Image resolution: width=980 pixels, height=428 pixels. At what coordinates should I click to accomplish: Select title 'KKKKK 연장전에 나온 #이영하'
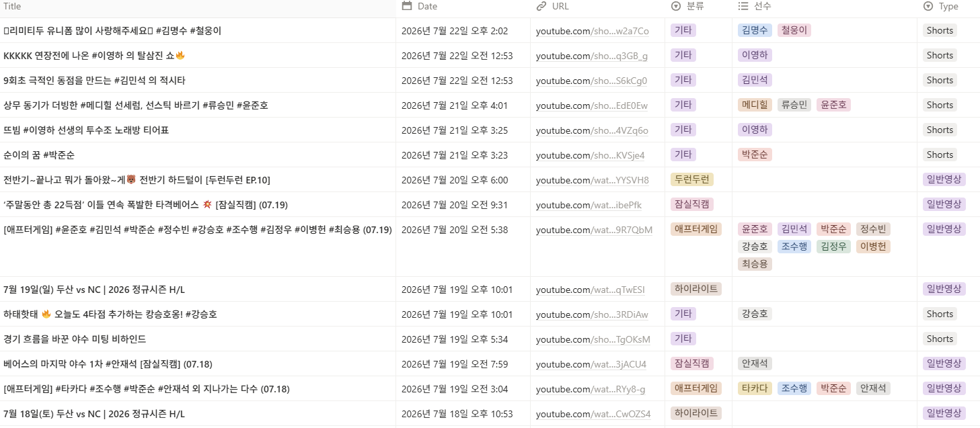[94, 56]
